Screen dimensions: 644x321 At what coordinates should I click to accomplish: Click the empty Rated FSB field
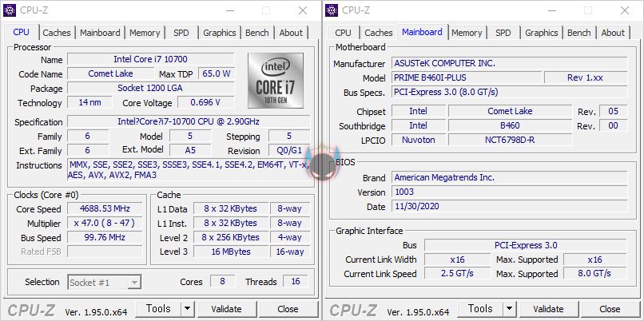[105, 252]
